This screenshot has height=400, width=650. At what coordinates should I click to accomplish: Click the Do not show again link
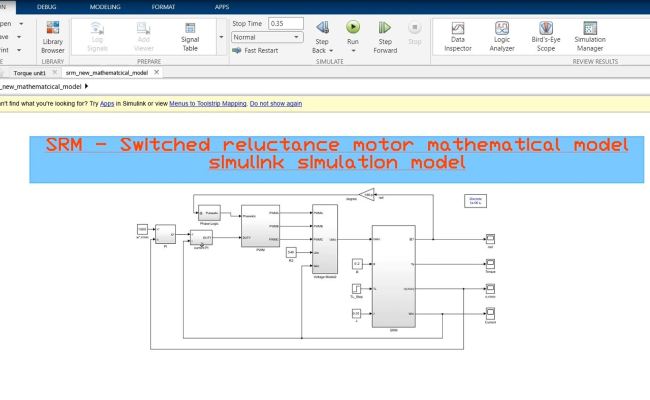point(276,104)
